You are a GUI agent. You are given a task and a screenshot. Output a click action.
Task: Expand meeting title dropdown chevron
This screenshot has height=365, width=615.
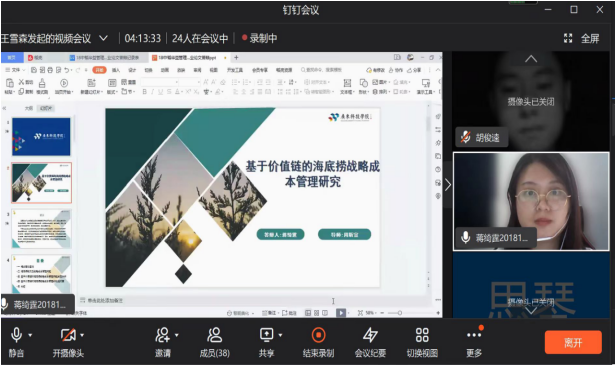click(103, 38)
